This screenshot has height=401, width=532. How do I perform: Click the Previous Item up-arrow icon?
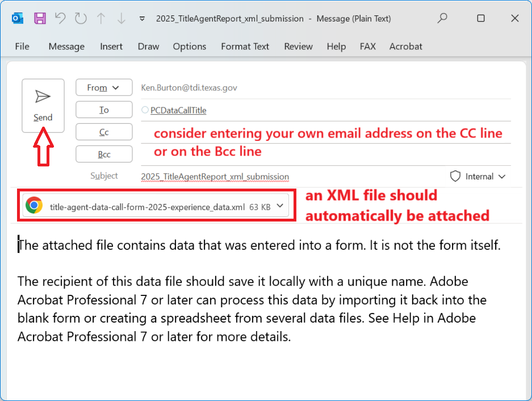tap(100, 18)
